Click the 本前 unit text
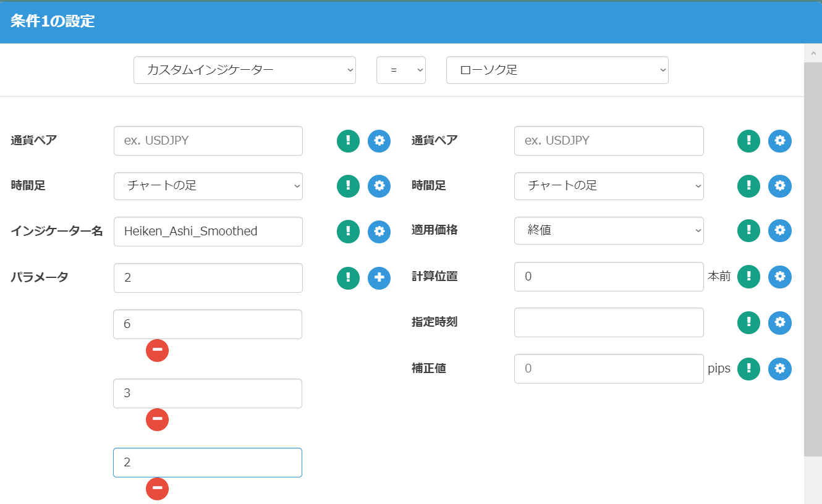Viewport: 822px width, 504px height. 719,277
